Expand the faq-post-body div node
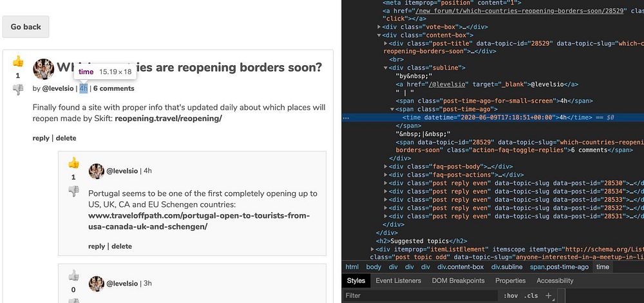 point(386,166)
